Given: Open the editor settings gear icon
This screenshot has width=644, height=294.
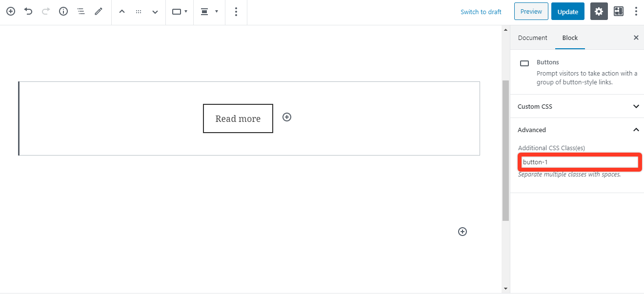Looking at the screenshot, I should click(x=599, y=11).
